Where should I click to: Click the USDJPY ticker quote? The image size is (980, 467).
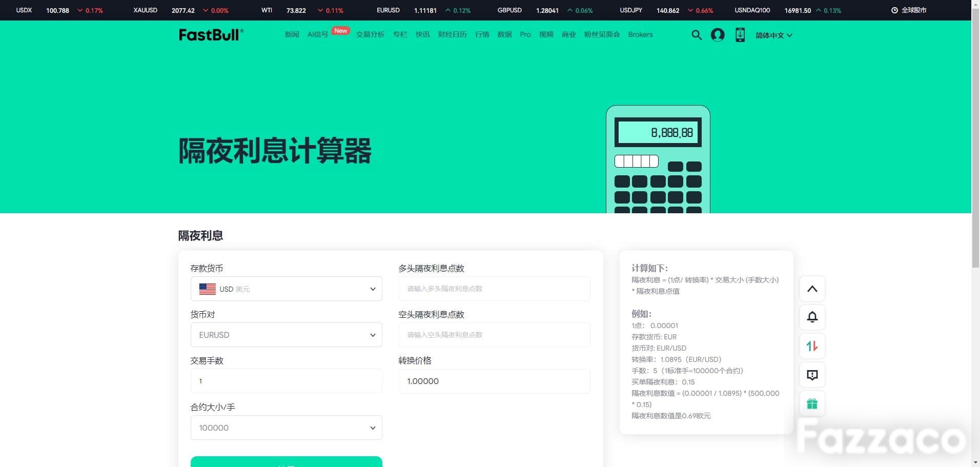[666, 10]
